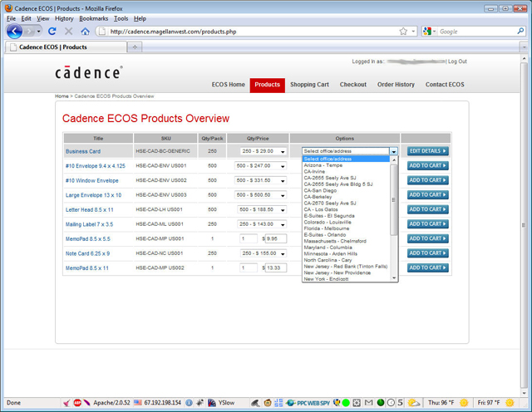Open YSlow from the status bar
The width and height of the screenshot is (532, 412).
(x=221, y=403)
